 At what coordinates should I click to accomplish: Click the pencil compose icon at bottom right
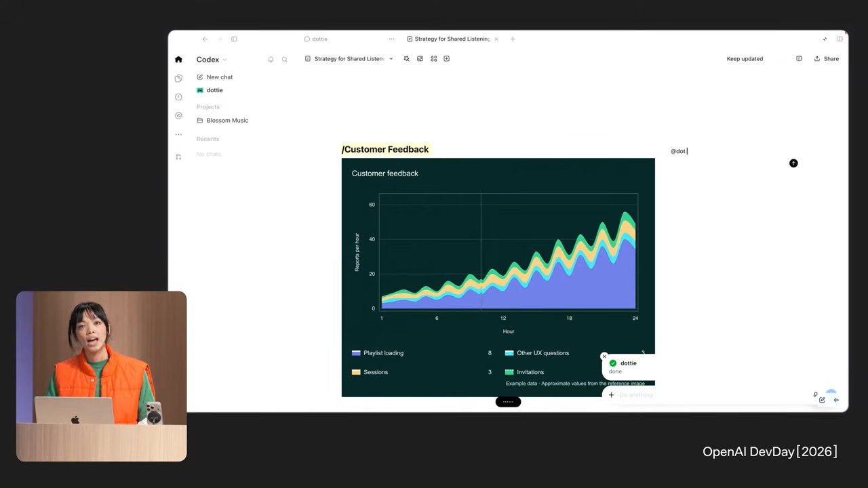click(822, 400)
